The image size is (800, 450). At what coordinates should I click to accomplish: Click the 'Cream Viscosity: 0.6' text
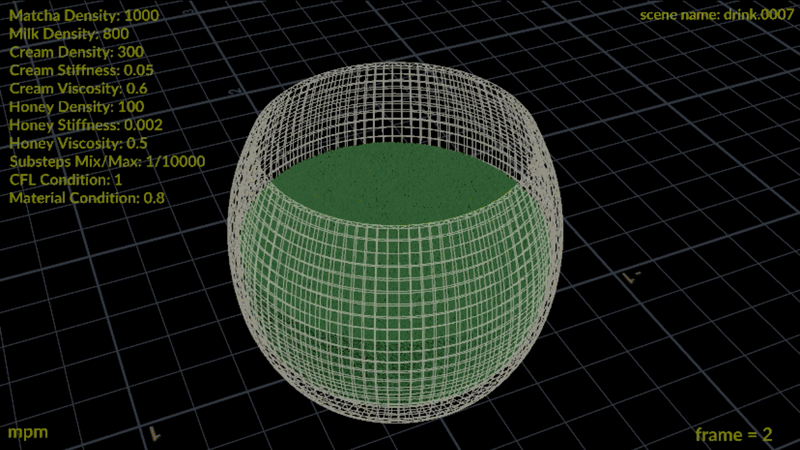[x=78, y=89]
